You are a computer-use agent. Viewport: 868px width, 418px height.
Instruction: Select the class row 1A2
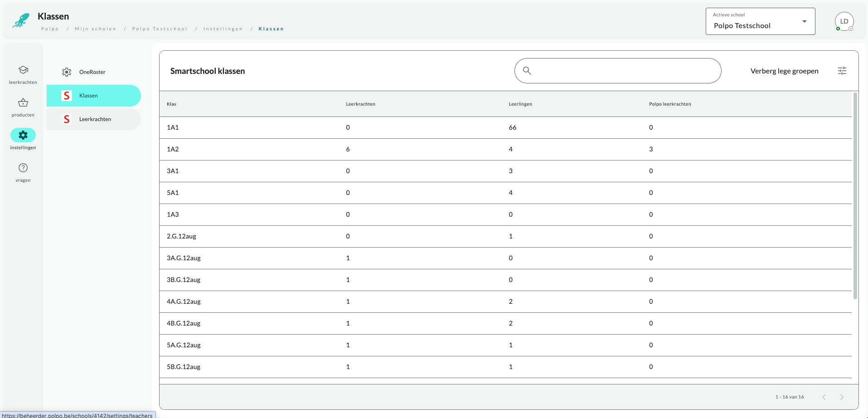coord(505,150)
